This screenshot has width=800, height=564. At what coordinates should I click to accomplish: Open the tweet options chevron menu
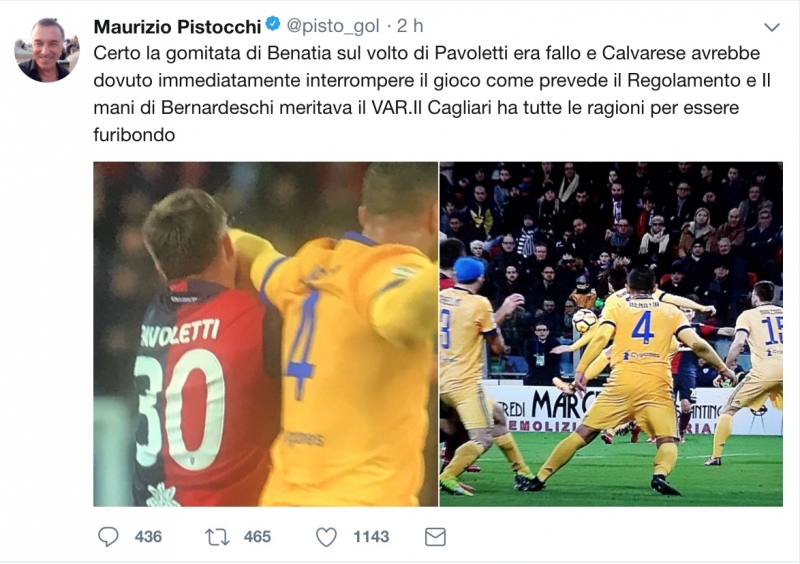(772, 27)
